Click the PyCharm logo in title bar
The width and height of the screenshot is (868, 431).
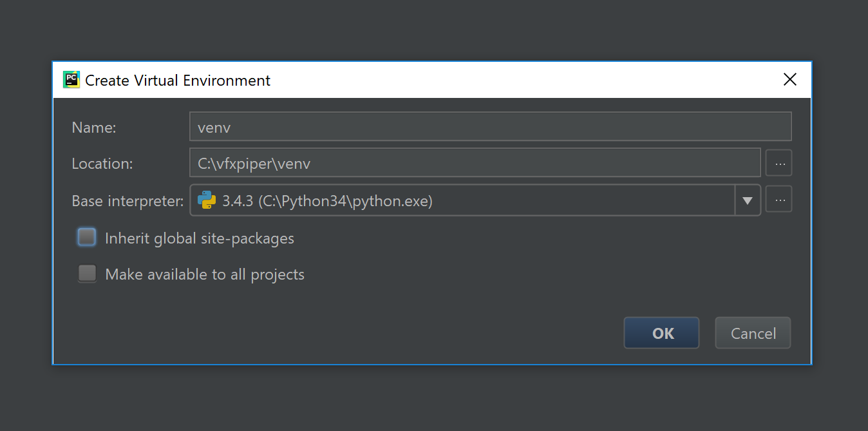(71, 80)
